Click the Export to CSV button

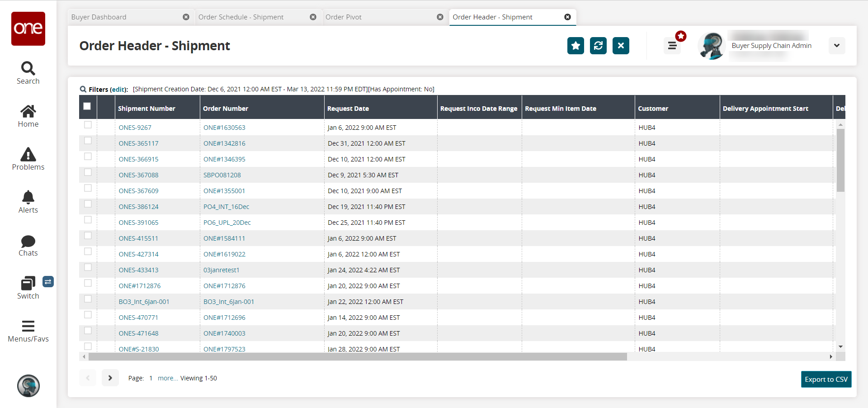[x=826, y=380]
